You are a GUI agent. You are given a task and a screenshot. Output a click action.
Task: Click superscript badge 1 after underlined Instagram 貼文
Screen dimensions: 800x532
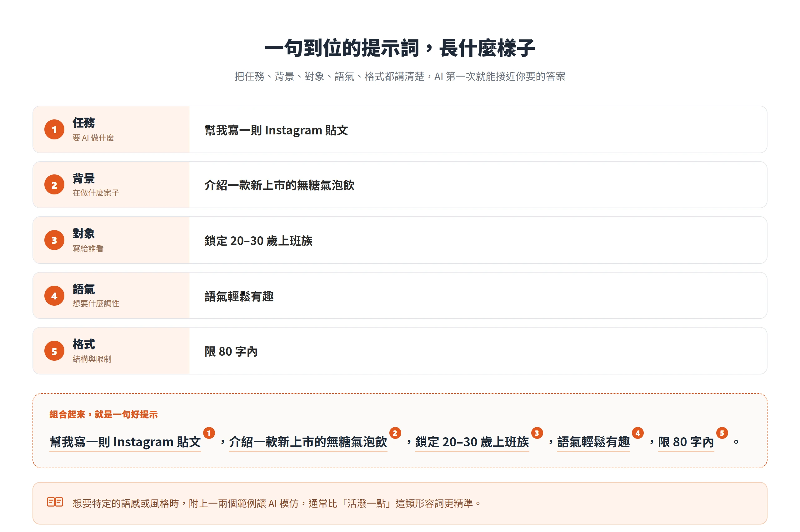tap(209, 433)
